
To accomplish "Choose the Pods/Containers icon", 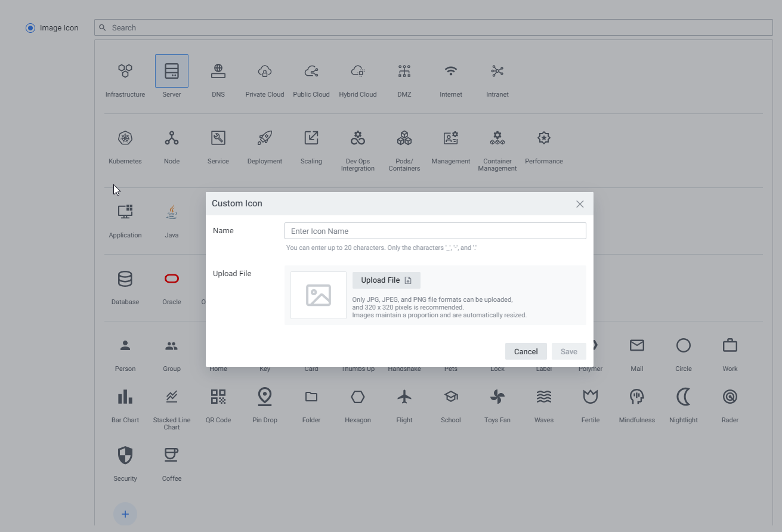I will coord(404,138).
